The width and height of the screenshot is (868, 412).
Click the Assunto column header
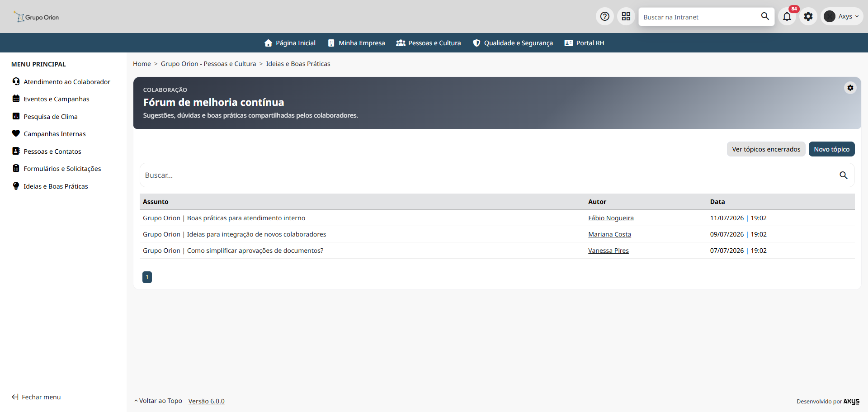tap(156, 202)
